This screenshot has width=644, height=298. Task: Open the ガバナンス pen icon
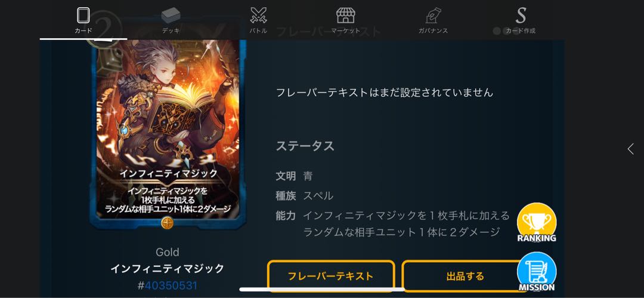click(433, 16)
